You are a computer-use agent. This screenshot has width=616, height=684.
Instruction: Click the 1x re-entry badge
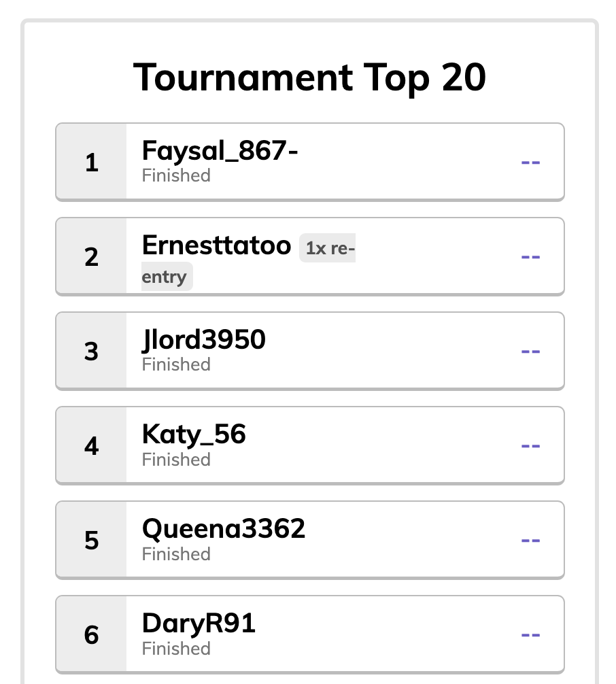248,262
